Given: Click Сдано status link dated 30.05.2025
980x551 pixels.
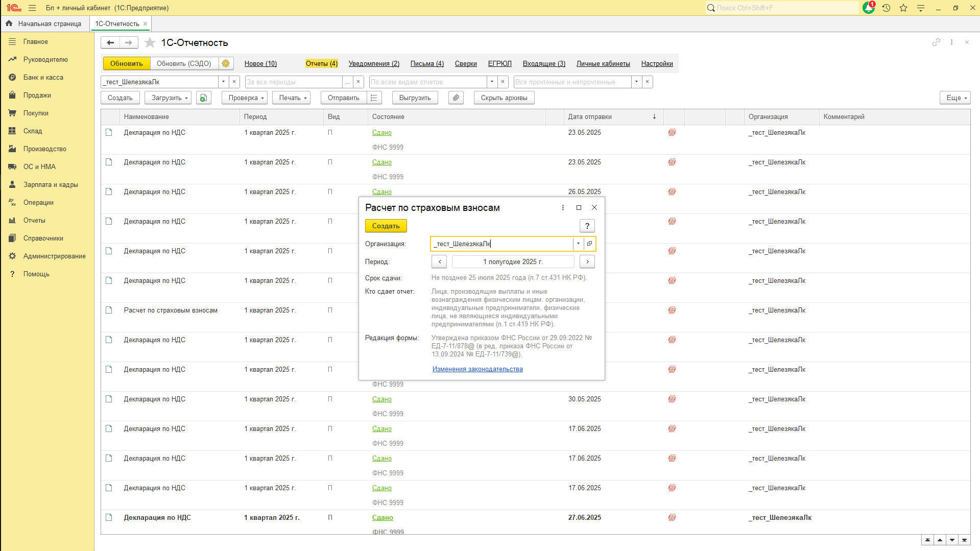Looking at the screenshot, I should click(382, 399).
